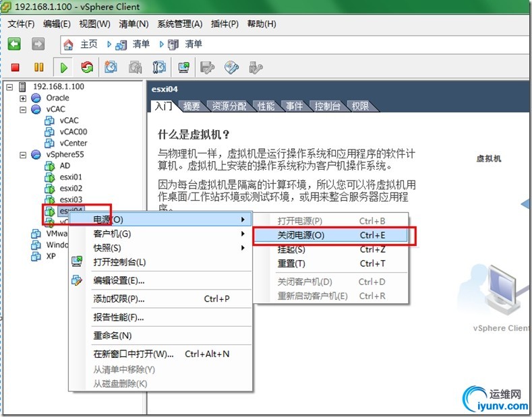
Task: Click the AD powered-on VM icon
Action: (x=49, y=166)
